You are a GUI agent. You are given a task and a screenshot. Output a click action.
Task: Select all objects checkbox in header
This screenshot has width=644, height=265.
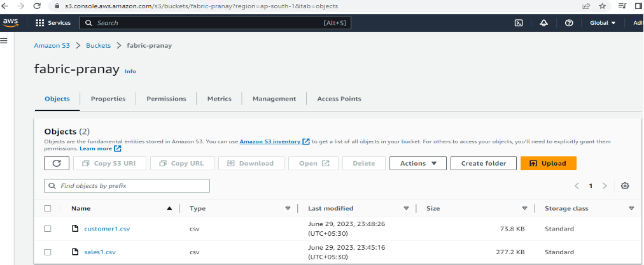(48, 208)
